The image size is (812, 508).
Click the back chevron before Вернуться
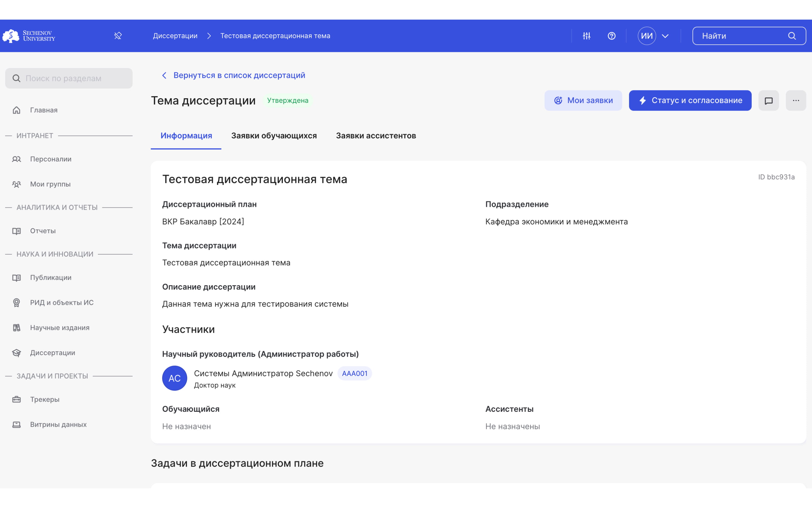click(x=164, y=75)
